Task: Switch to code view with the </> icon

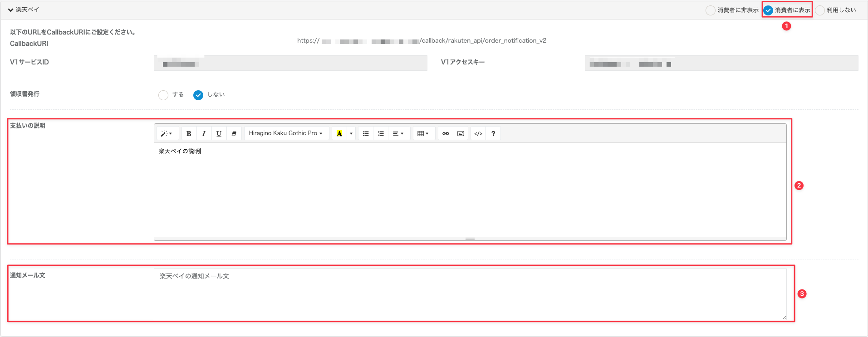Action: pyautogui.click(x=478, y=133)
